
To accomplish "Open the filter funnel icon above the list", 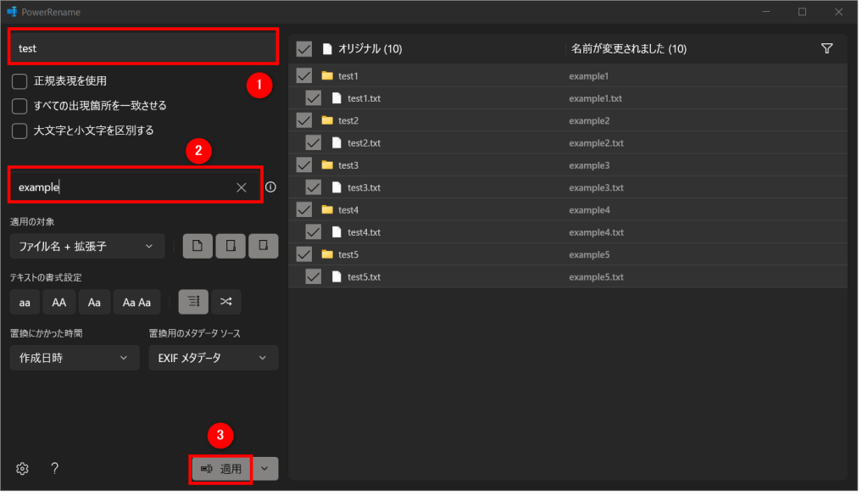I will tap(826, 48).
